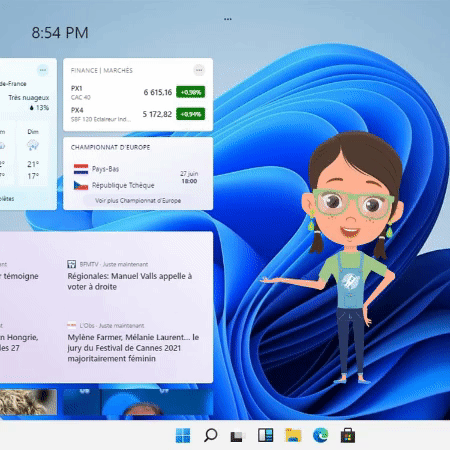Open the Windows Start menu
Screen dimensions: 450x450
click(183, 435)
